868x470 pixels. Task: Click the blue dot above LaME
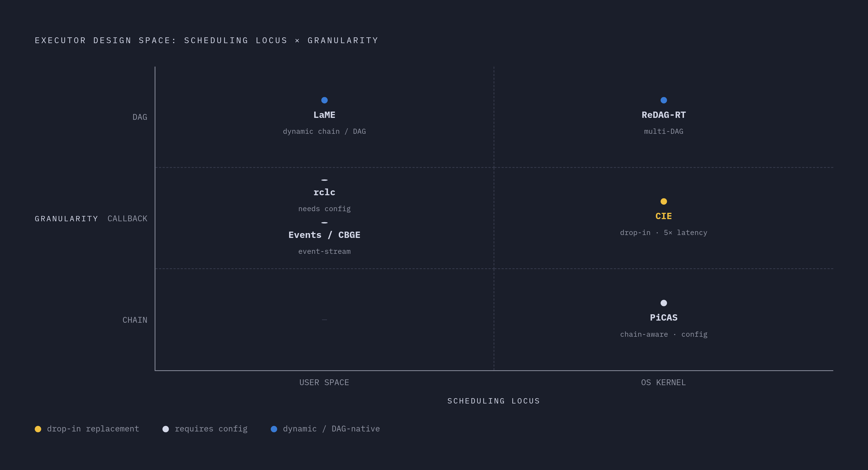click(x=325, y=100)
